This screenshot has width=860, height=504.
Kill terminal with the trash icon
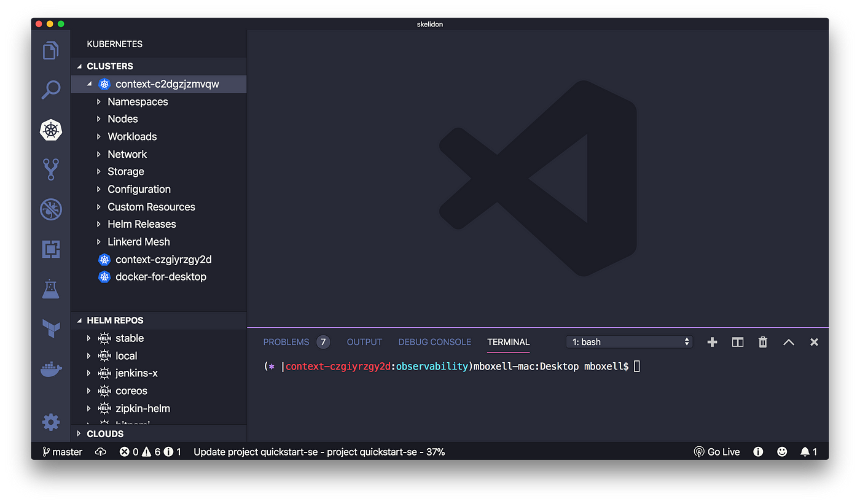763,342
